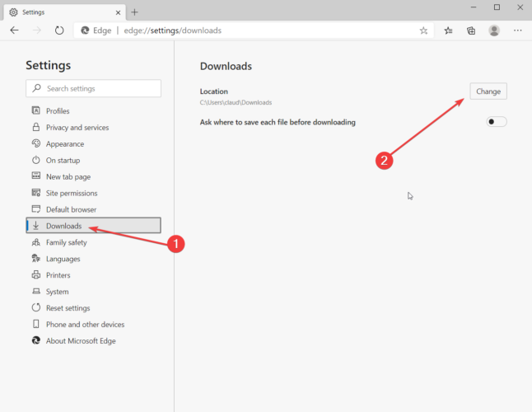Open the Settings and more menu

coord(517,30)
